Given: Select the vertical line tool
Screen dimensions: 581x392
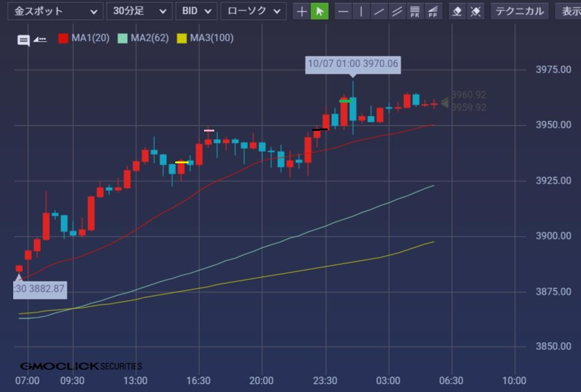Looking at the screenshot, I should click(x=361, y=11).
